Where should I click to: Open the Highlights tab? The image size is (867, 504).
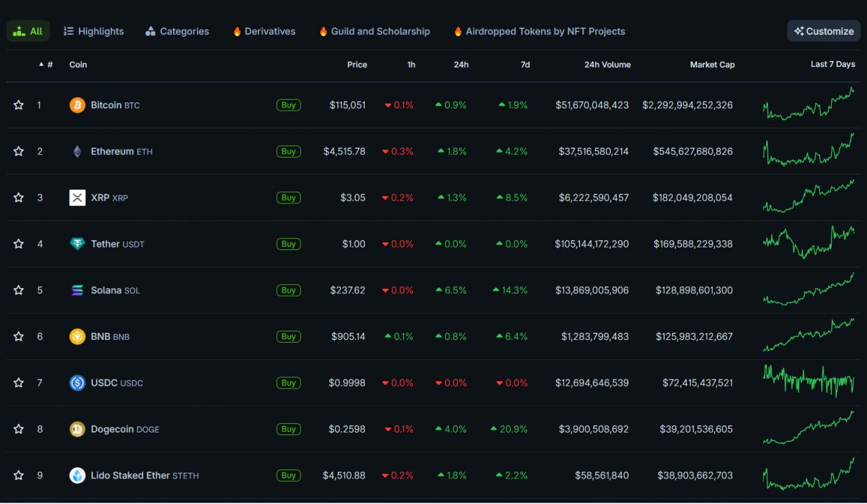coord(93,31)
